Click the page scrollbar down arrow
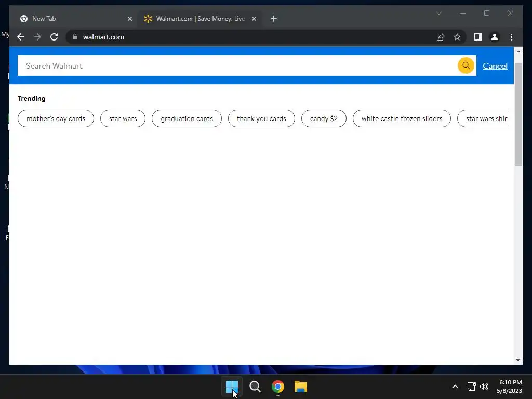Image resolution: width=532 pixels, height=399 pixels. tap(518, 360)
